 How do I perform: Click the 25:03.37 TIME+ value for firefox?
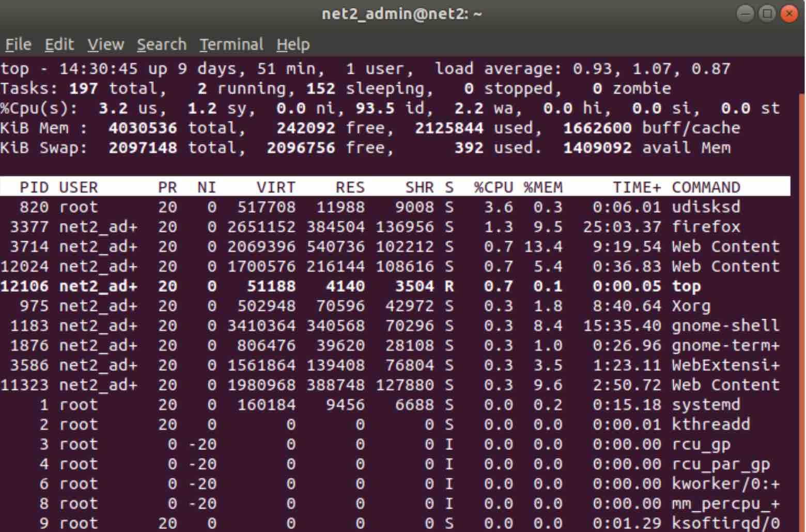pos(622,227)
